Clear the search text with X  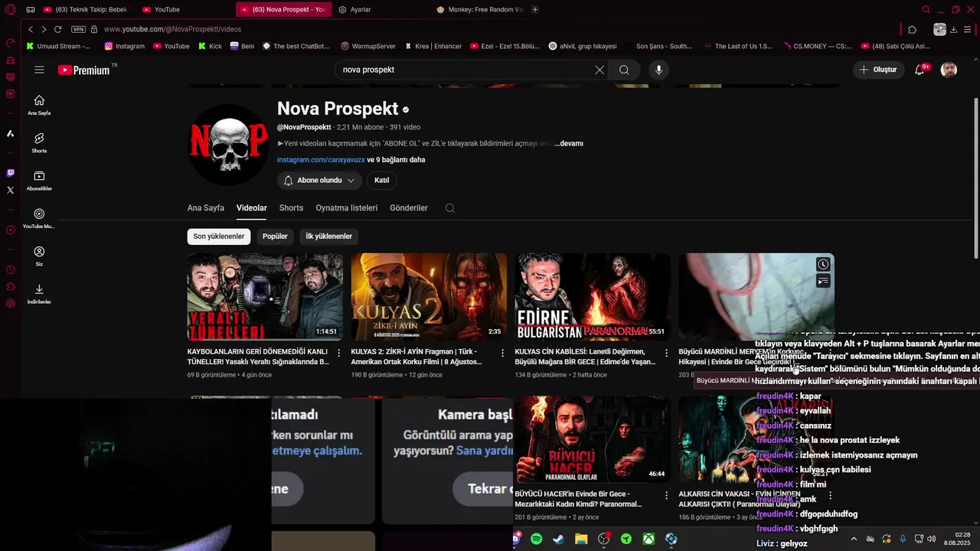599,70
